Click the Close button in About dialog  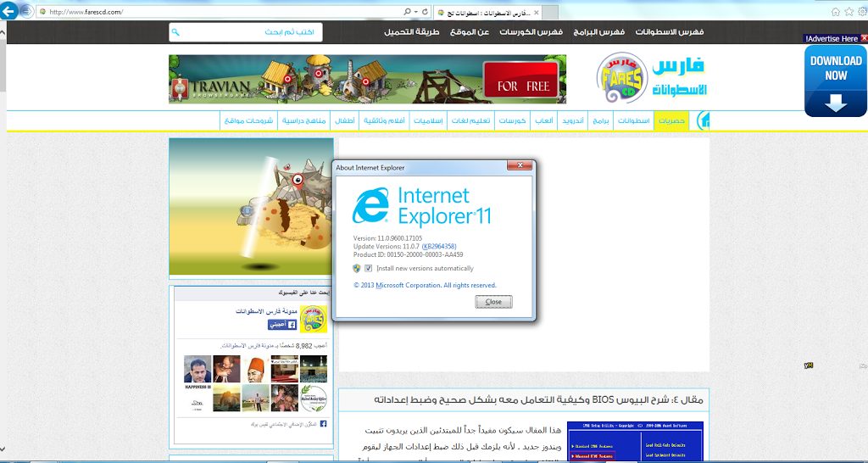click(x=493, y=302)
